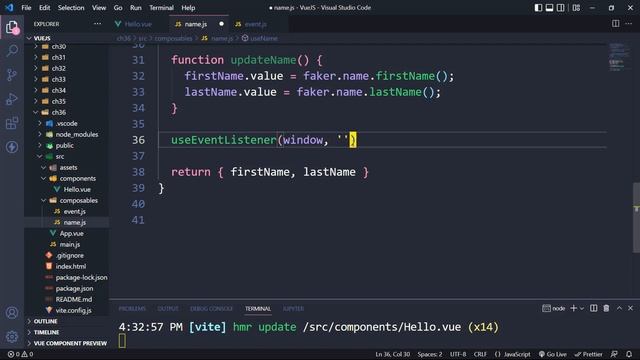The width and height of the screenshot is (640, 360).
Task: Click the editor vertical scrollbar
Action: tap(636, 218)
